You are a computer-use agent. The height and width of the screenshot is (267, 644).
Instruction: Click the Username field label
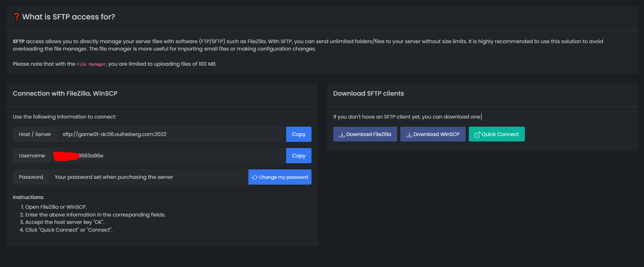[x=32, y=155]
